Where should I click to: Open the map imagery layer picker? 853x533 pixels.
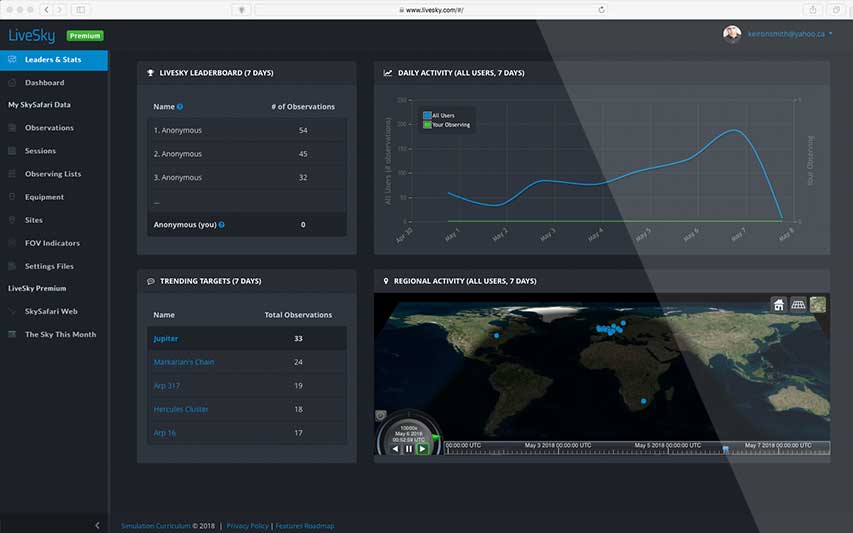tap(818, 305)
